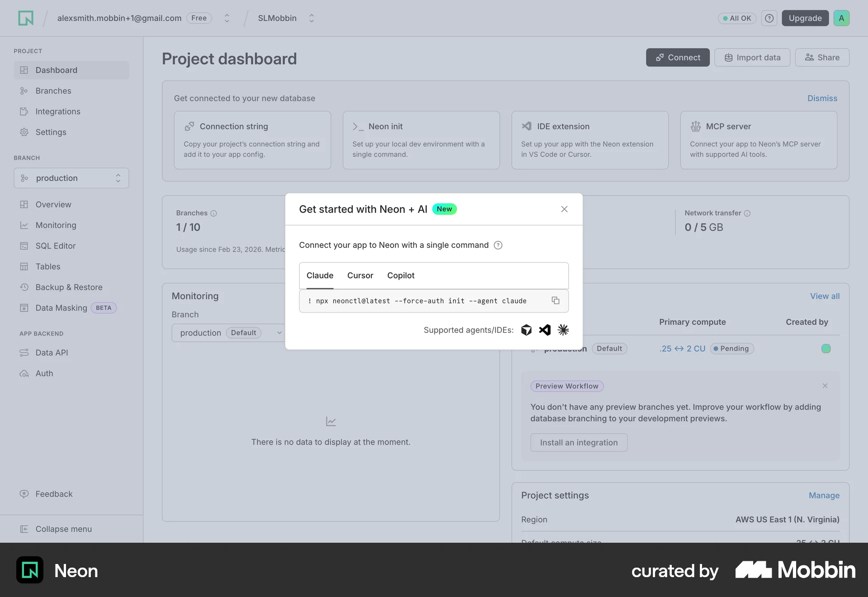Click the account email alexsmith.mobbin+1@gmail.com
868x597 pixels.
point(119,18)
